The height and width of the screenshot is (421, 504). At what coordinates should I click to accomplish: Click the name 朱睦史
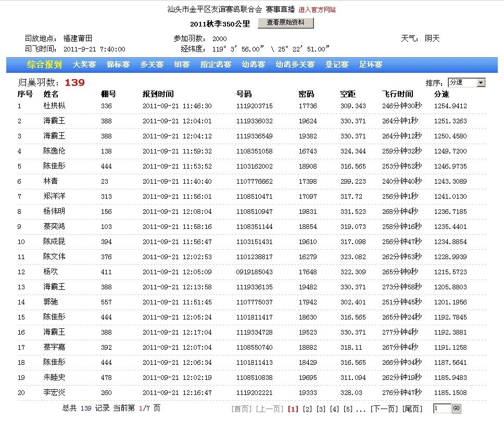click(x=54, y=378)
